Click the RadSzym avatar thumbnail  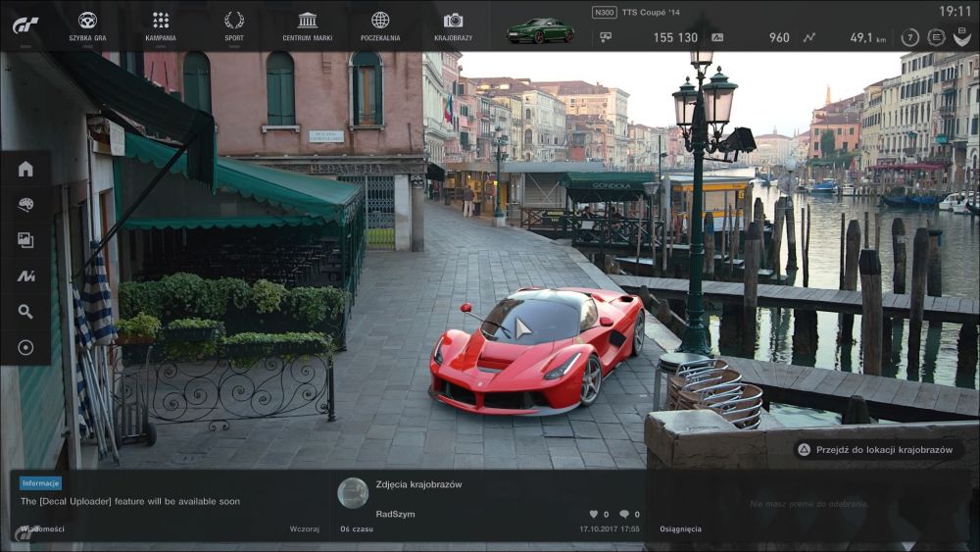[353, 493]
